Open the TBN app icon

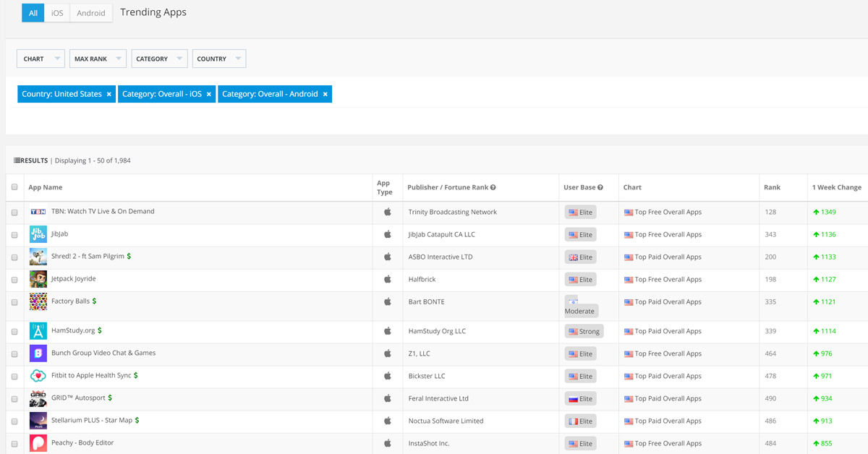pyautogui.click(x=38, y=212)
